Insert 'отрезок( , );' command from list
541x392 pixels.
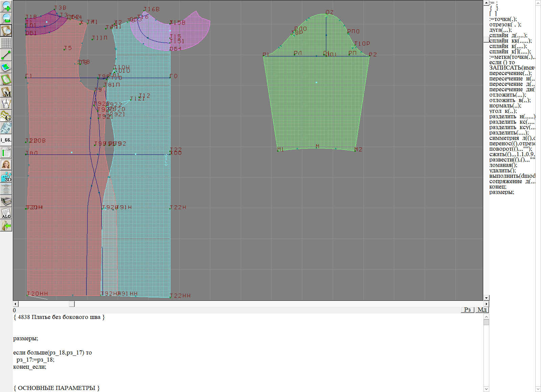(505, 25)
